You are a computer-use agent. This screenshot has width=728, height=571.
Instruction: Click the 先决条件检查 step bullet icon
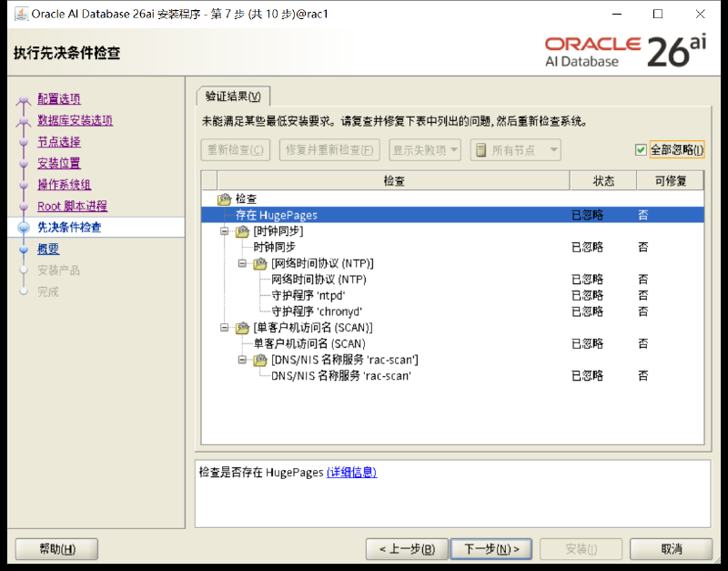(24, 227)
